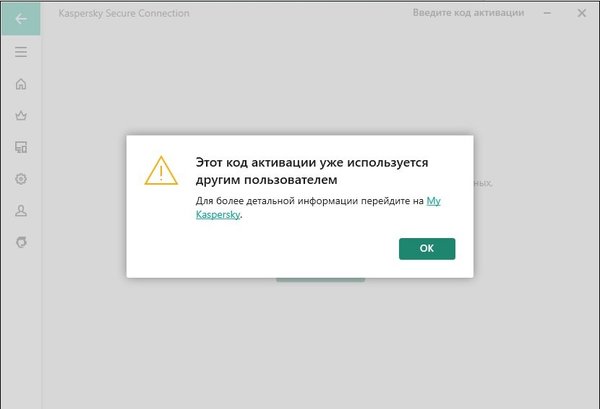The width and height of the screenshot is (600, 409).
Task: Open the devices monitor sidebar icon
Action: click(21, 147)
